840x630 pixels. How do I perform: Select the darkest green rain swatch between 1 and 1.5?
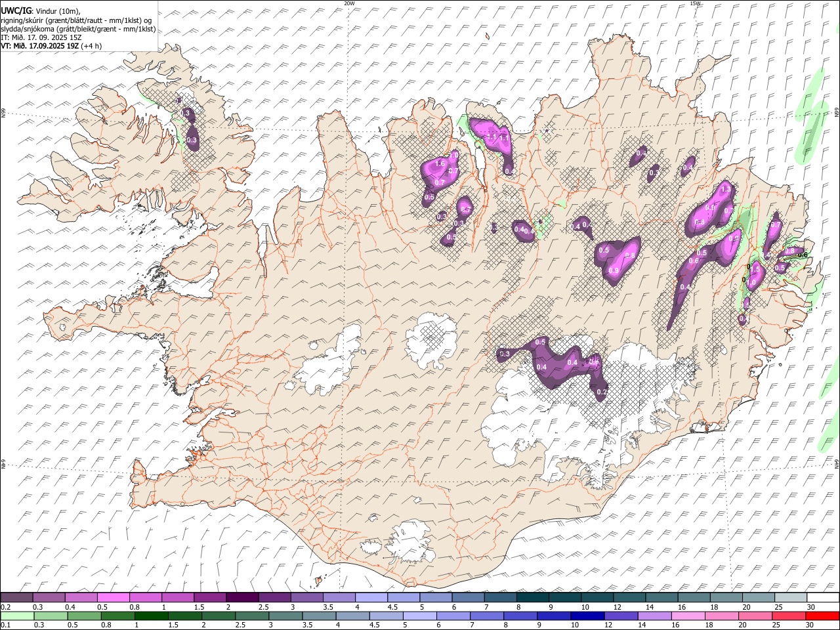(151, 616)
